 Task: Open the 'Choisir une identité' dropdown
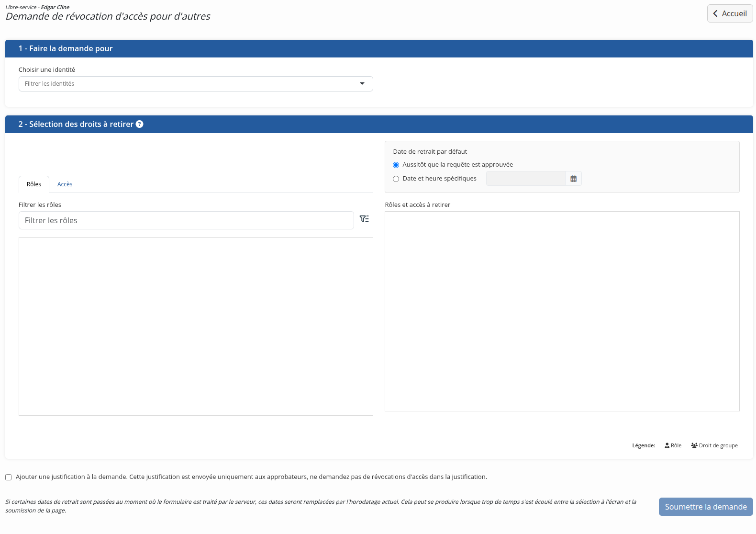[196, 84]
